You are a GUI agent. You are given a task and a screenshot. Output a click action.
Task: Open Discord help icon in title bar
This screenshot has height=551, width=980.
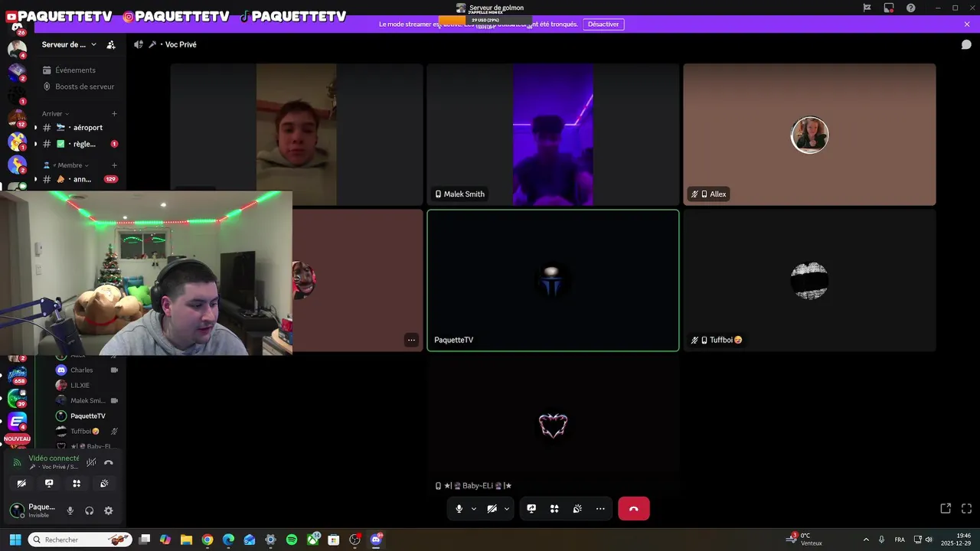pos(911,8)
